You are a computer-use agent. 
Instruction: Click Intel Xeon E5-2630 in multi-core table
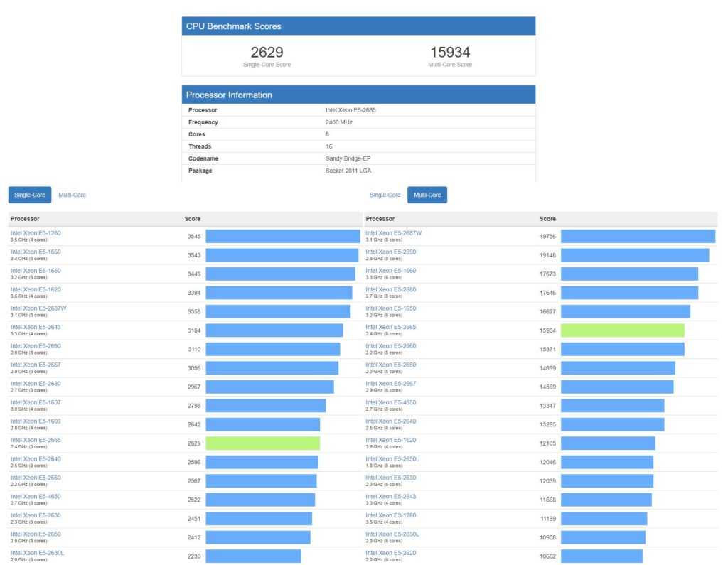391,478
